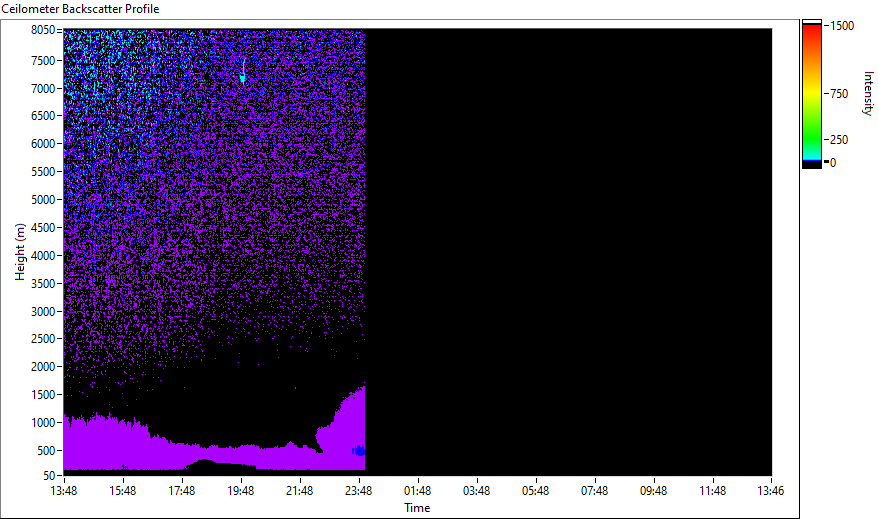Click the 50 height axis minimum value
Image resolution: width=878 pixels, height=519 pixels.
tap(49, 476)
